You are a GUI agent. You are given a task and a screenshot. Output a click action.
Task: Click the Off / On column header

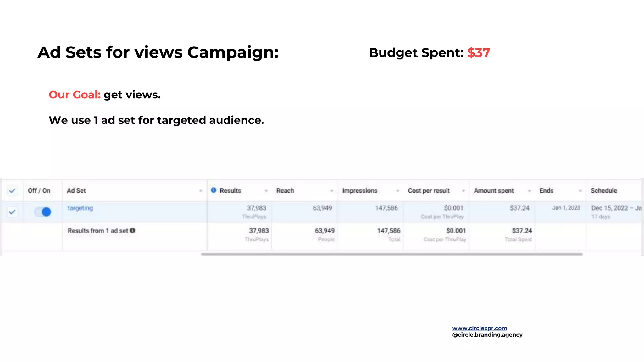pyautogui.click(x=39, y=191)
